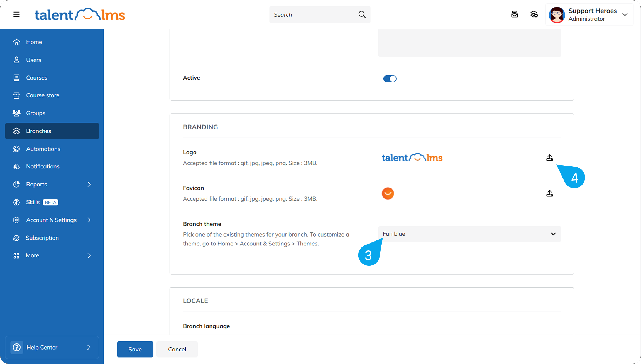Click the Branch language label
641x364 pixels.
(206, 326)
